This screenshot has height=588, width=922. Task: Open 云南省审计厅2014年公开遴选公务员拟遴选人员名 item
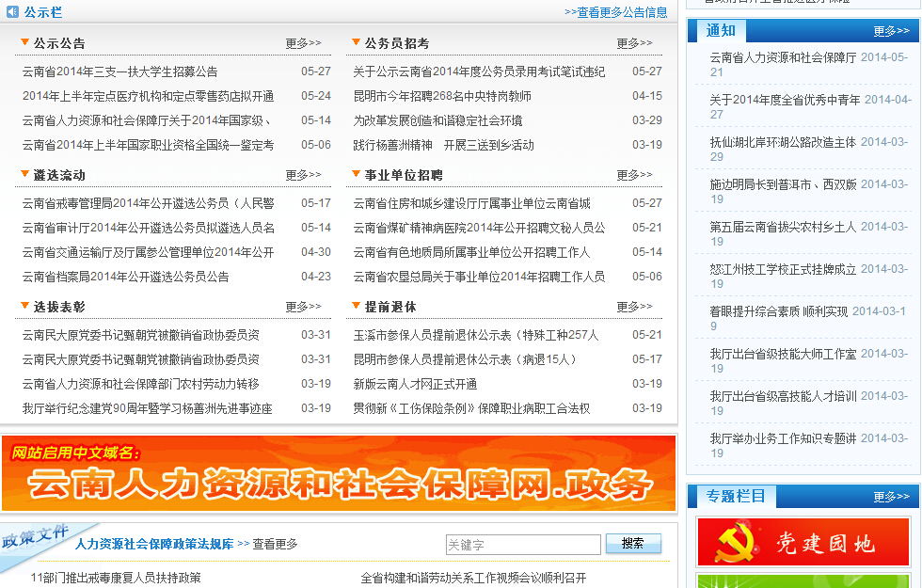(149, 228)
